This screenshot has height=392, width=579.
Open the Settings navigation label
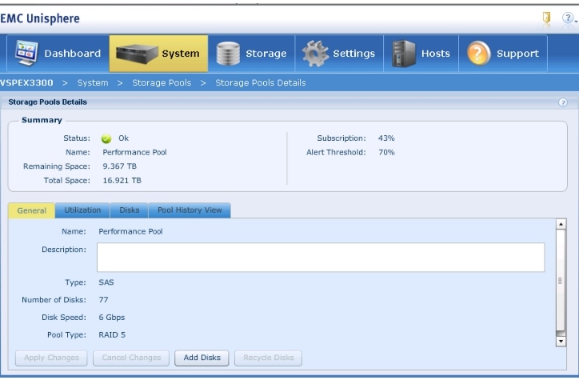[353, 54]
